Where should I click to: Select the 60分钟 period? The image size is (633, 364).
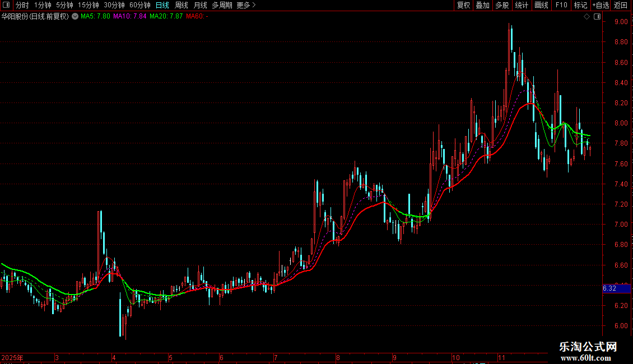click(139, 5)
